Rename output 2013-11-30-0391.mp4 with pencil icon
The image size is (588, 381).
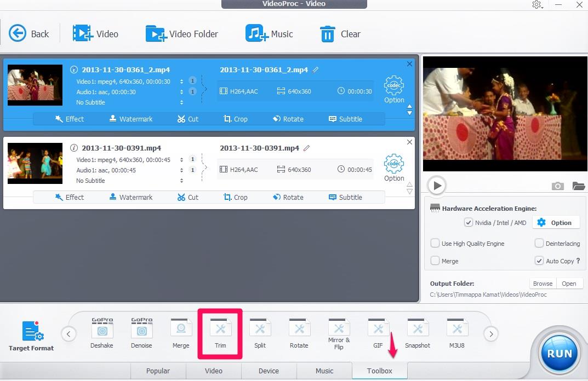[307, 148]
